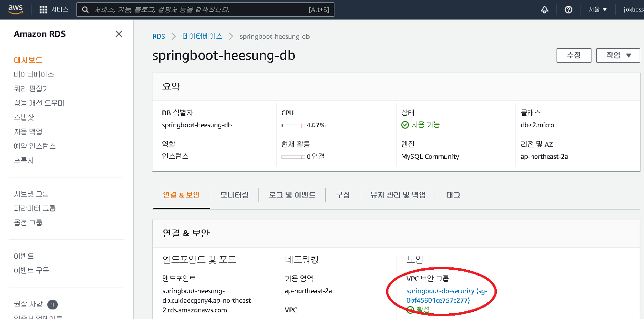Switch to the 로그 및 이벤트 tab
Image resolution: width=644 pixels, height=319 pixels.
pyautogui.click(x=292, y=195)
